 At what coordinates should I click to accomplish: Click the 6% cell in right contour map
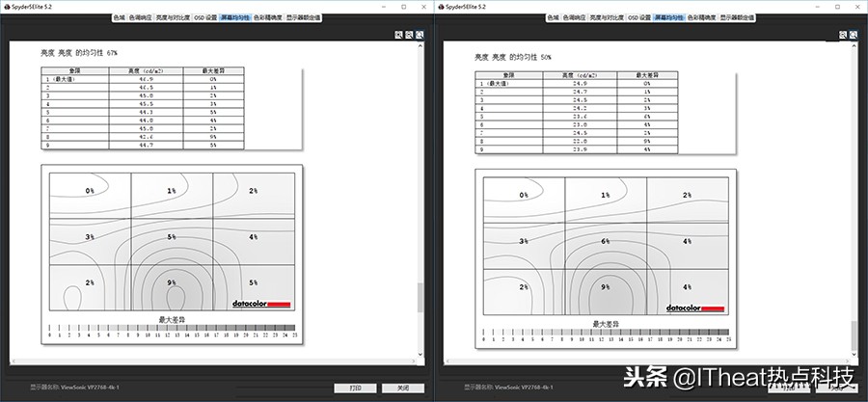coord(606,246)
